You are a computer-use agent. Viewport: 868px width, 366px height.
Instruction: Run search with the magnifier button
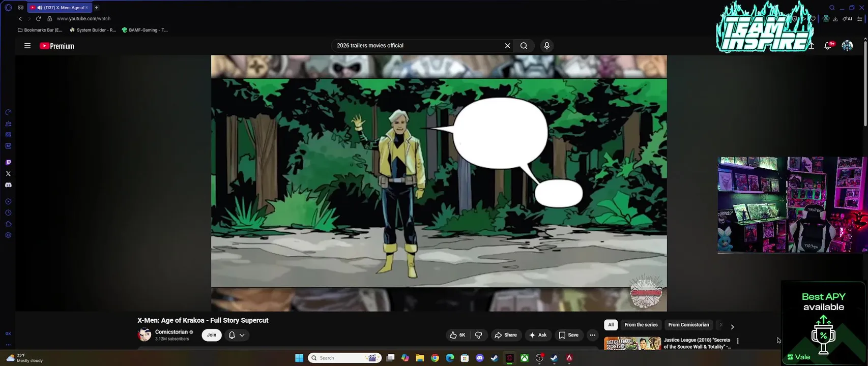[x=524, y=46]
